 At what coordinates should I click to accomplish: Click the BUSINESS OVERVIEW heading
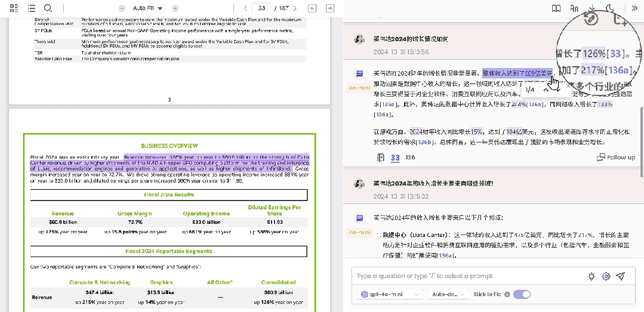[170, 146]
